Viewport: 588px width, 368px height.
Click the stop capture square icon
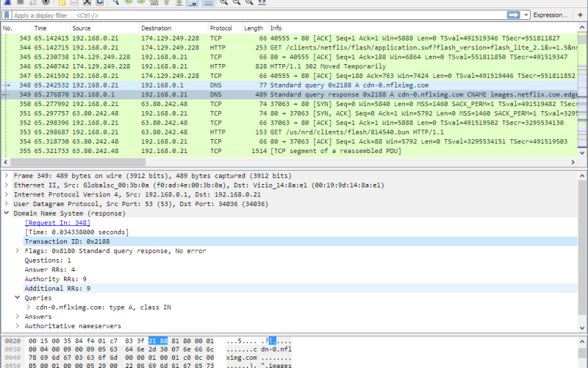click(21, 2)
